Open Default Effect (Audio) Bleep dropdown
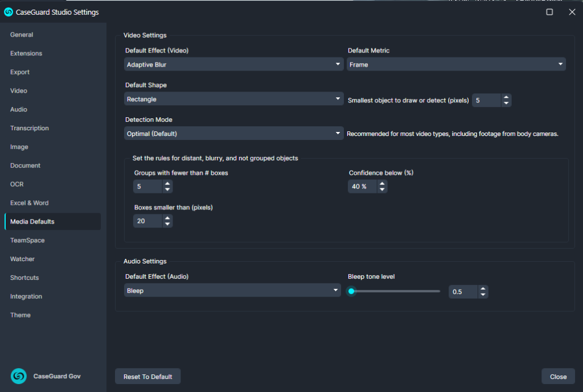Screen dimensions: 583x392 (x=233, y=291)
